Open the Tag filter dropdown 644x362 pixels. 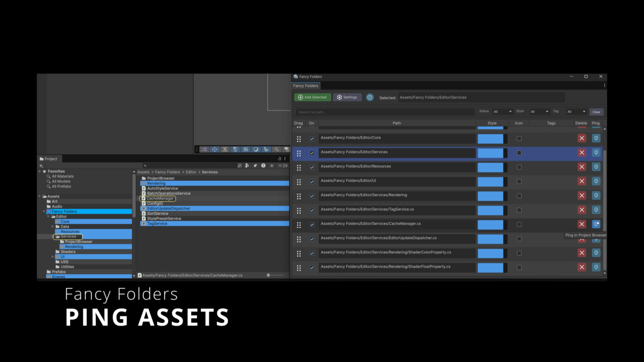tap(576, 112)
